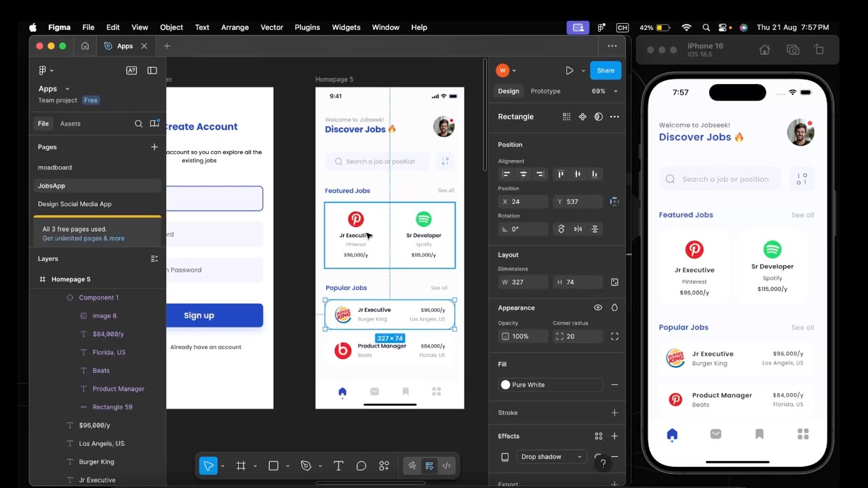Click the blue Share button
868x488 pixels.
click(x=606, y=70)
